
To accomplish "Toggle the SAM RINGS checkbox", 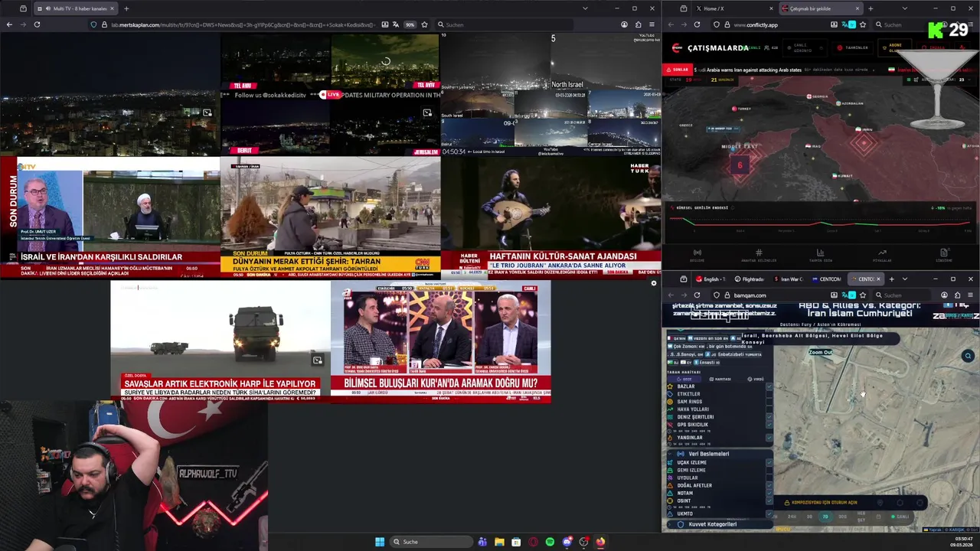I will pyautogui.click(x=769, y=402).
